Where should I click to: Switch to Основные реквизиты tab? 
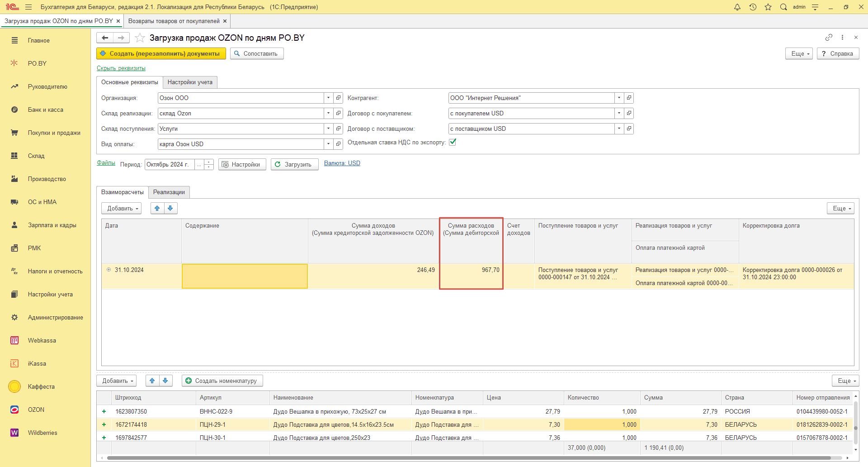130,82
